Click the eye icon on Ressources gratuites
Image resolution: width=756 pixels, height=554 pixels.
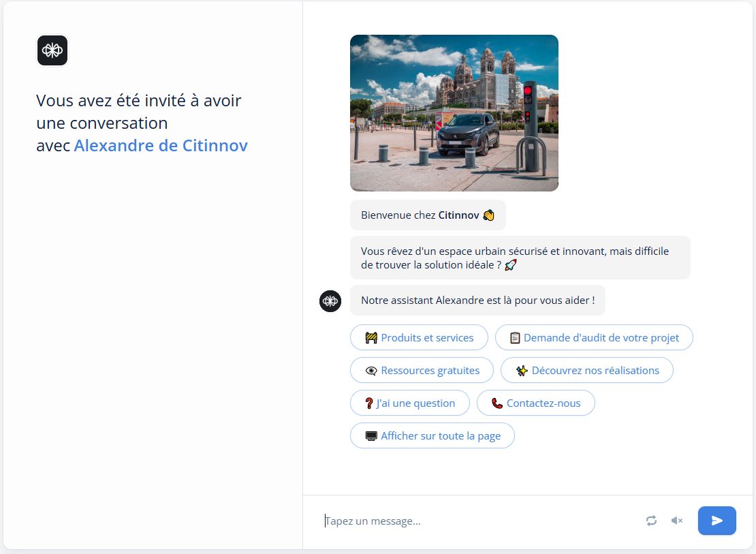tap(371, 370)
